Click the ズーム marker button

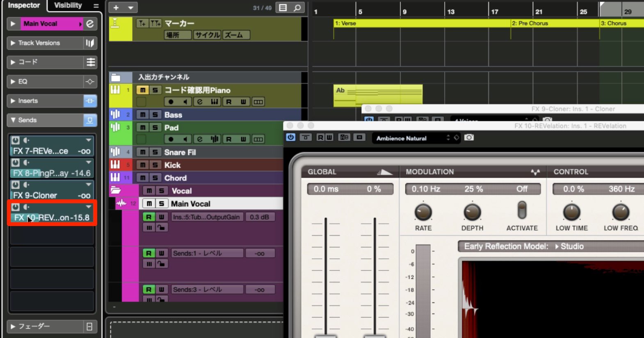point(234,35)
